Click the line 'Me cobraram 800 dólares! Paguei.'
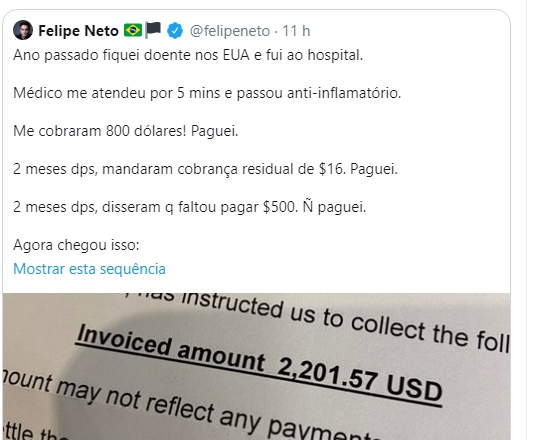The image size is (535, 440). [x=126, y=131]
